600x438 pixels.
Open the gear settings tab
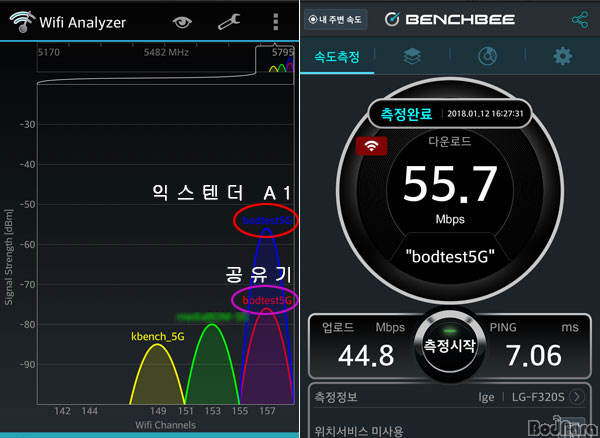(x=562, y=57)
